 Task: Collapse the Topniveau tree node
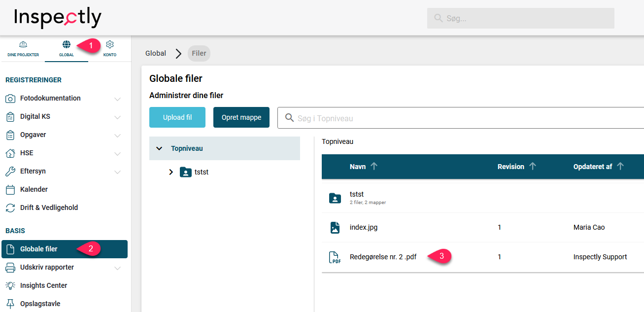pyautogui.click(x=159, y=148)
